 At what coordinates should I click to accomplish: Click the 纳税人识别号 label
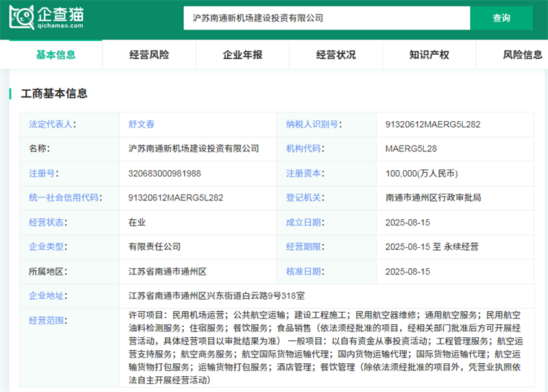point(314,124)
